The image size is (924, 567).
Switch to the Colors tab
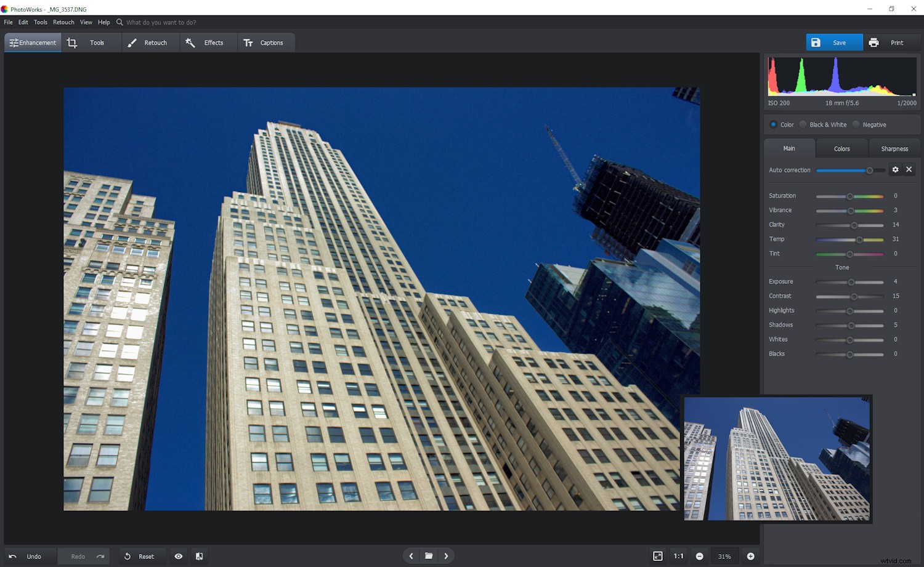(841, 148)
